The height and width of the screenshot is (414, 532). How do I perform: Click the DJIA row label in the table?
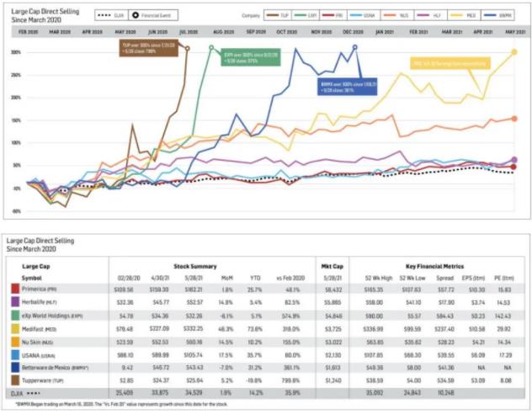pyautogui.click(x=17, y=393)
